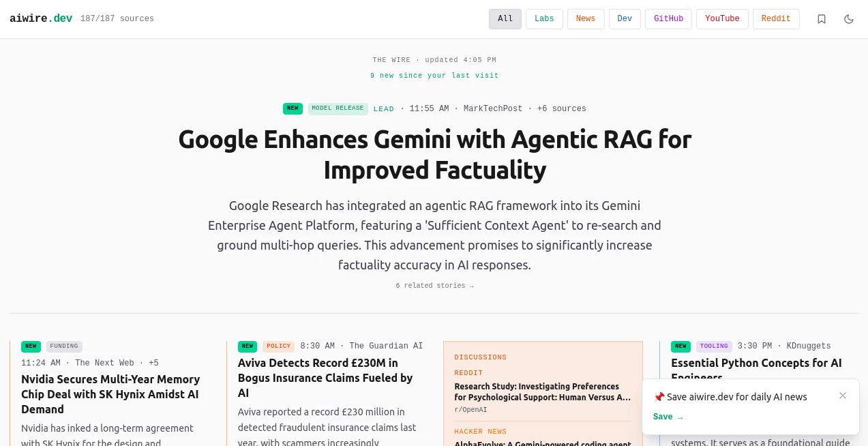
Task: Click the NEW badge on Python Concepts story
Action: coord(680,346)
